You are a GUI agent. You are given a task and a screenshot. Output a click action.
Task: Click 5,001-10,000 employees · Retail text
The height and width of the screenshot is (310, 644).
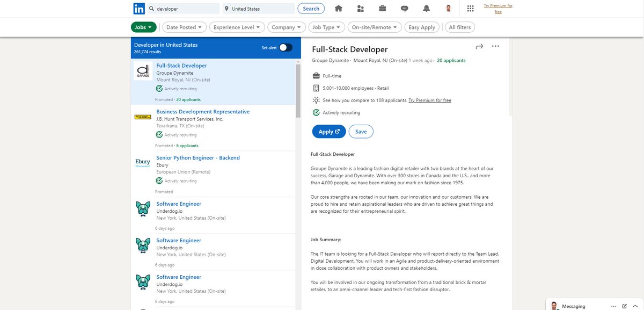(356, 88)
